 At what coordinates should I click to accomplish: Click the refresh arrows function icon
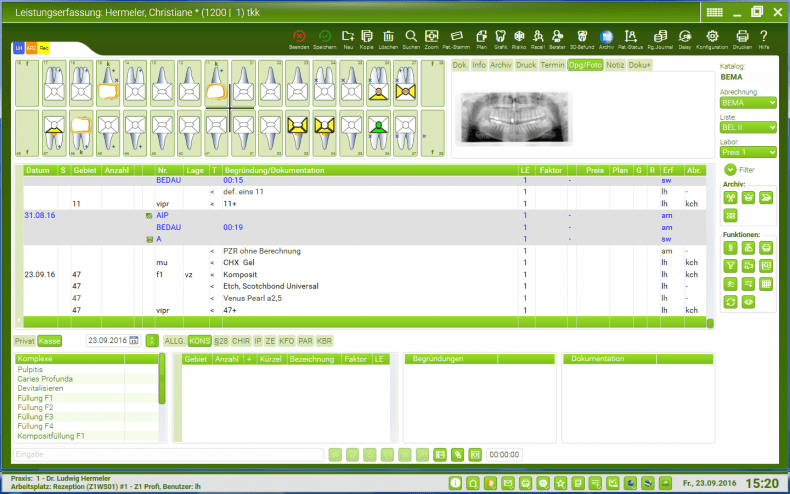pyautogui.click(x=731, y=302)
